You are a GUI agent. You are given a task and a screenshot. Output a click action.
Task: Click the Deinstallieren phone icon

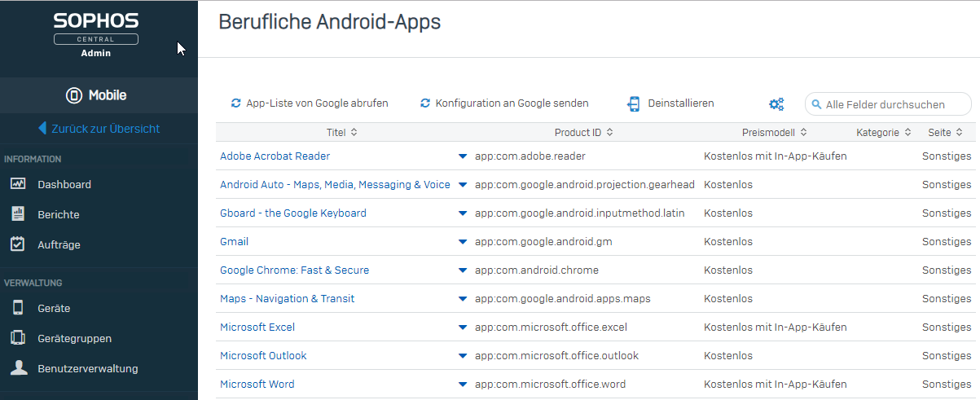[634, 103]
